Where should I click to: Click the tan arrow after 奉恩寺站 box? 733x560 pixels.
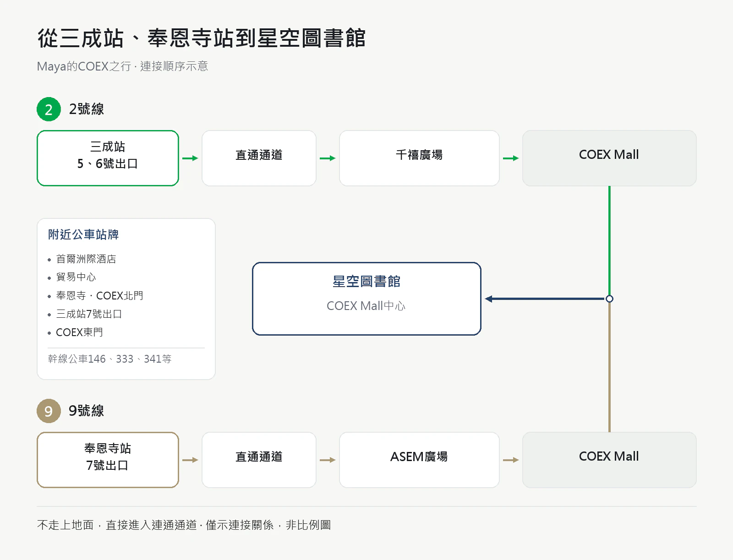(190, 460)
